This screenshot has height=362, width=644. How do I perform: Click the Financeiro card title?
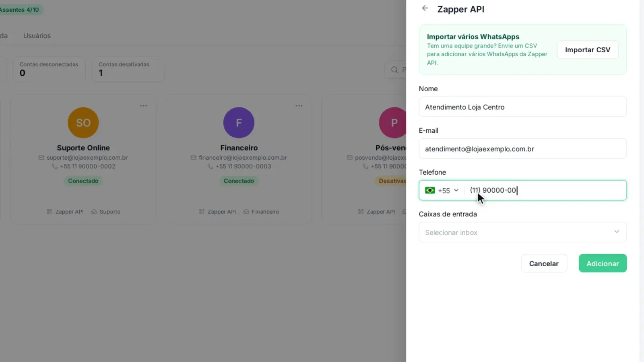239,148
